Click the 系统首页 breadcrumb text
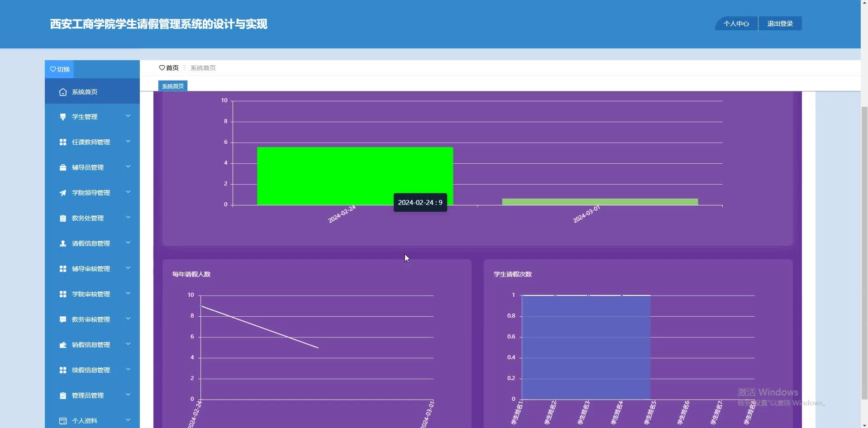Viewport: 868px width, 428px height. (203, 68)
